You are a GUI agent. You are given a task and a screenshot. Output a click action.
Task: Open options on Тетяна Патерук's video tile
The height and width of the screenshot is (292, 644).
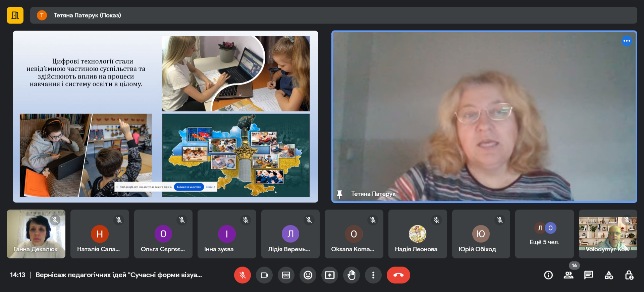coord(627,41)
